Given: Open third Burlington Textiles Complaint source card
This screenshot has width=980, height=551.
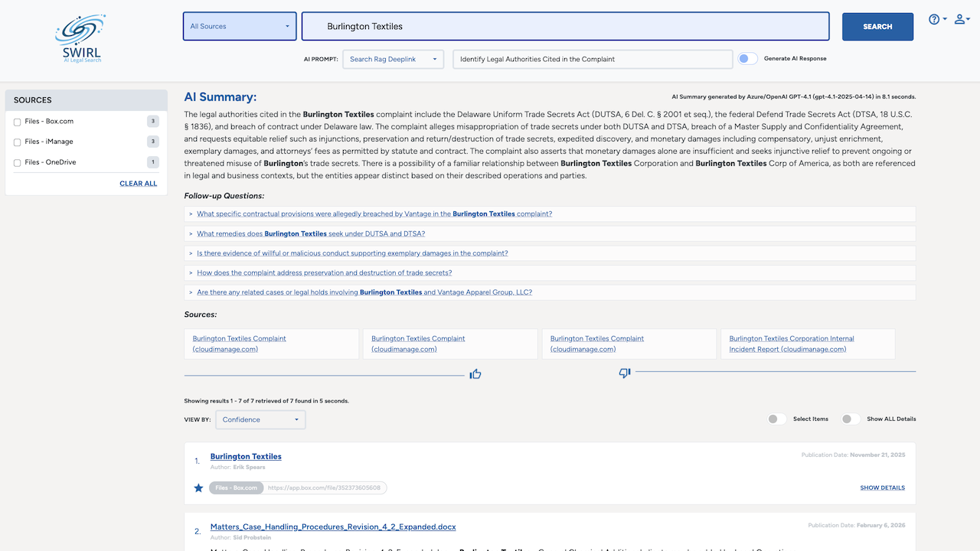Looking at the screenshot, I should pyautogui.click(x=629, y=344).
